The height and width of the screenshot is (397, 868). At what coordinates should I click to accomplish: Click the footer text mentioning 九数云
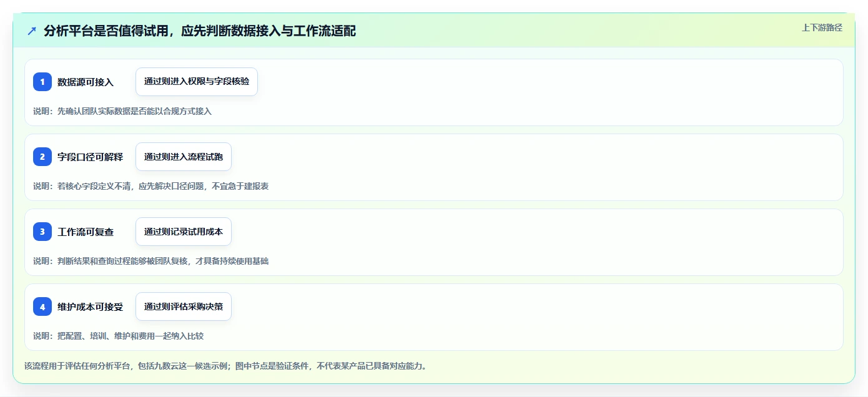point(225,366)
